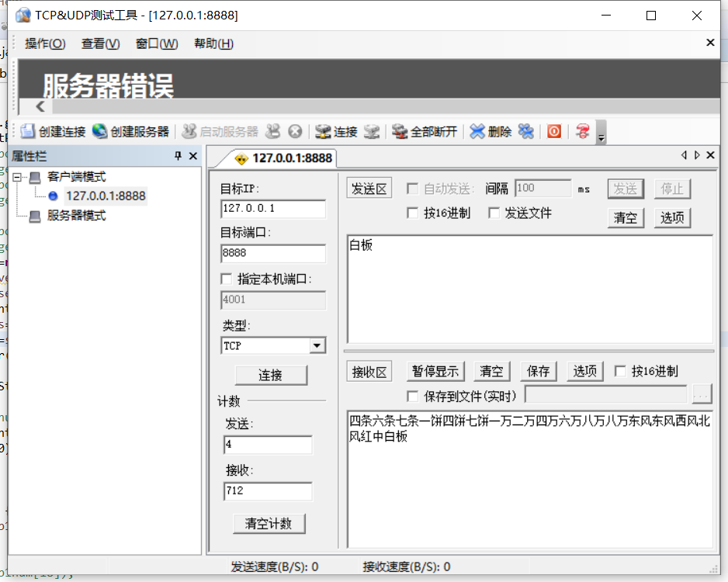Screen dimensions: 728x582
Task: Enable the 发送文件 checkbox
Action: point(494,213)
